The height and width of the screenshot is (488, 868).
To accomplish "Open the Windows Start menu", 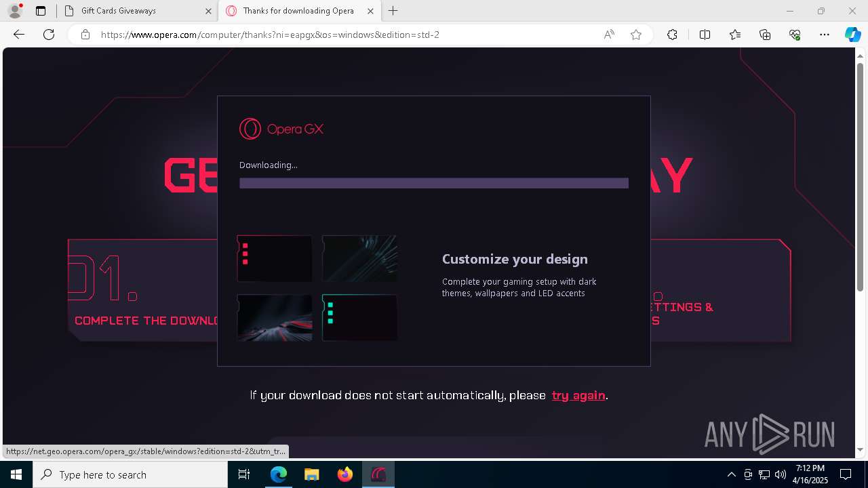I will tap(16, 474).
